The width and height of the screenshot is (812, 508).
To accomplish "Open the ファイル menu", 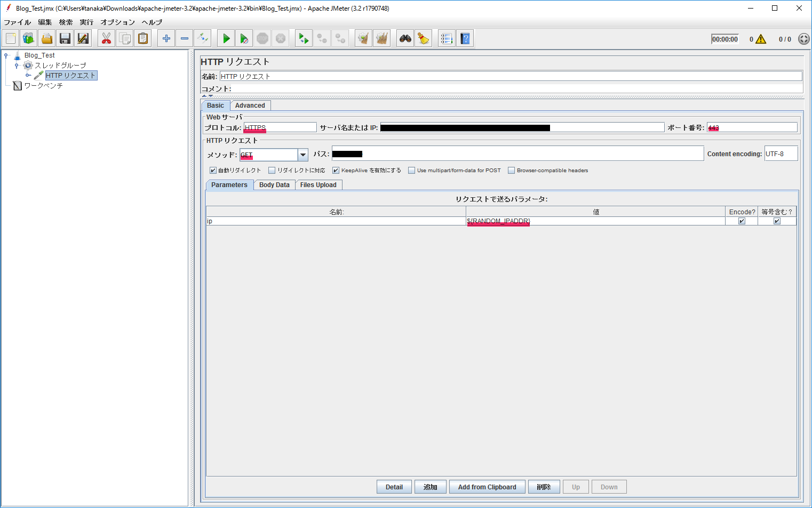I will coord(18,22).
